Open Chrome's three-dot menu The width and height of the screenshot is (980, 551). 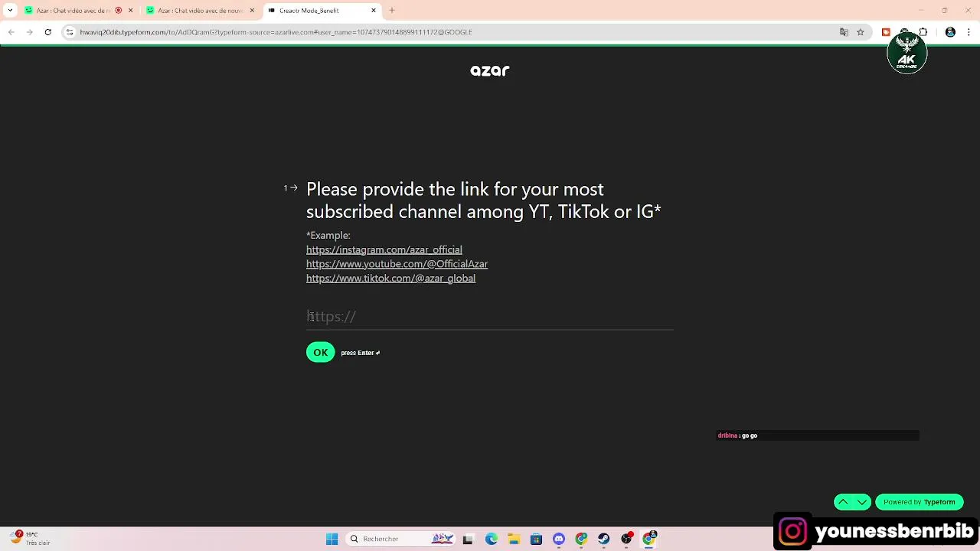(969, 32)
